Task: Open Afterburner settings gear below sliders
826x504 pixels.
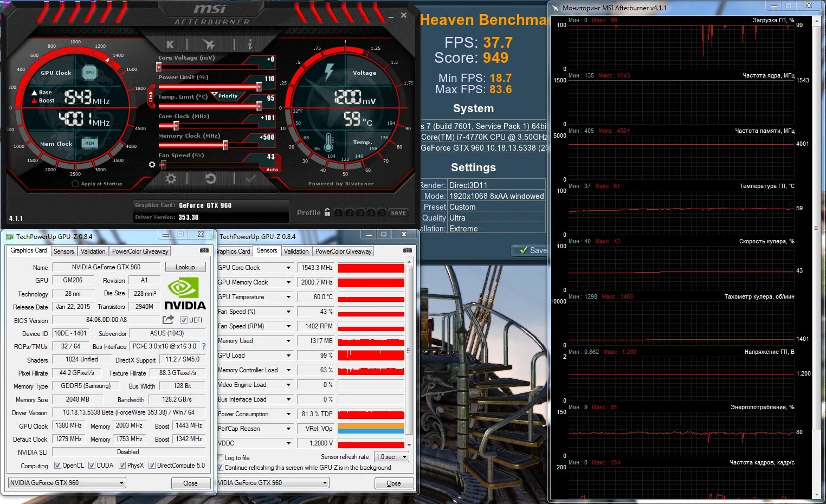Action: tap(171, 178)
